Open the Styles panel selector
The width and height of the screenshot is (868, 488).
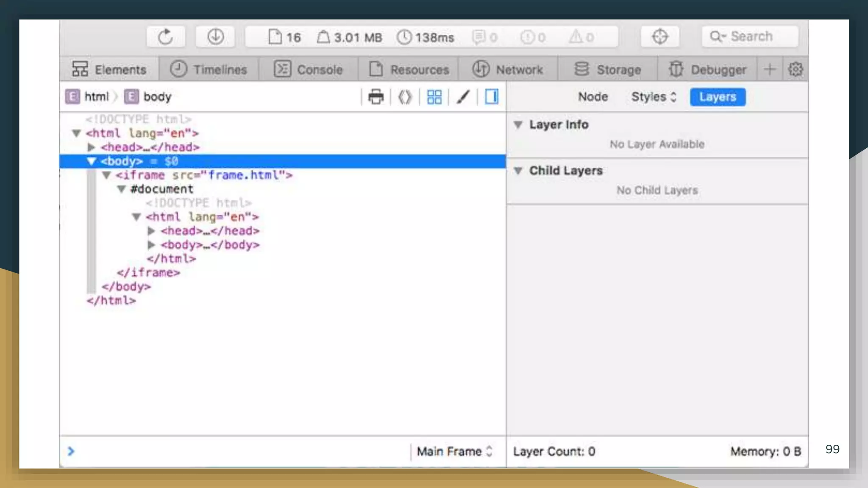coord(654,97)
